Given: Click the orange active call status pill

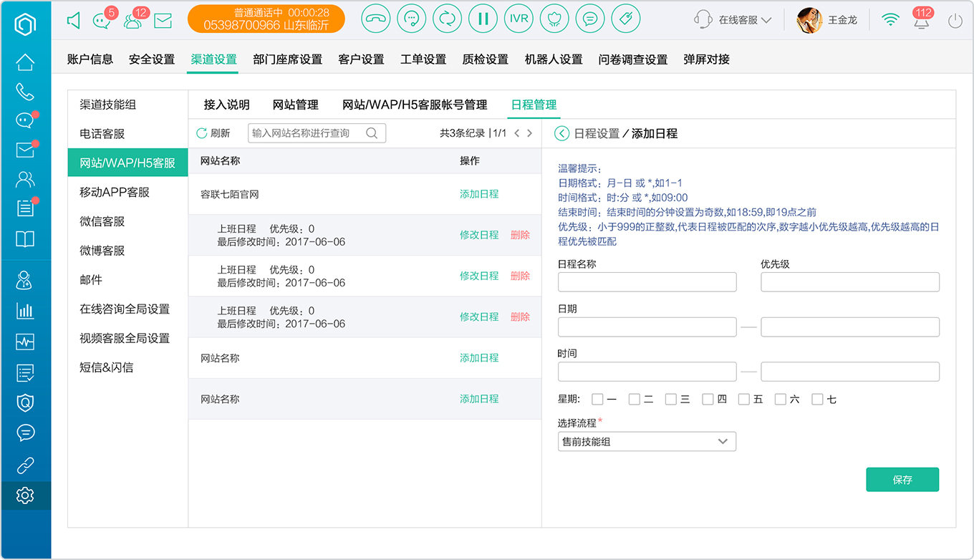Looking at the screenshot, I should click(x=266, y=19).
